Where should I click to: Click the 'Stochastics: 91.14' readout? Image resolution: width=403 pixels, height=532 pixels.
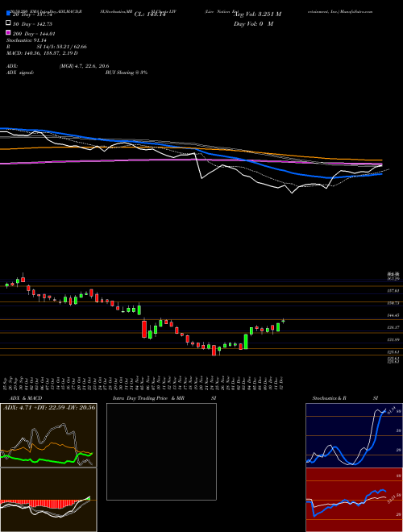[26, 40]
